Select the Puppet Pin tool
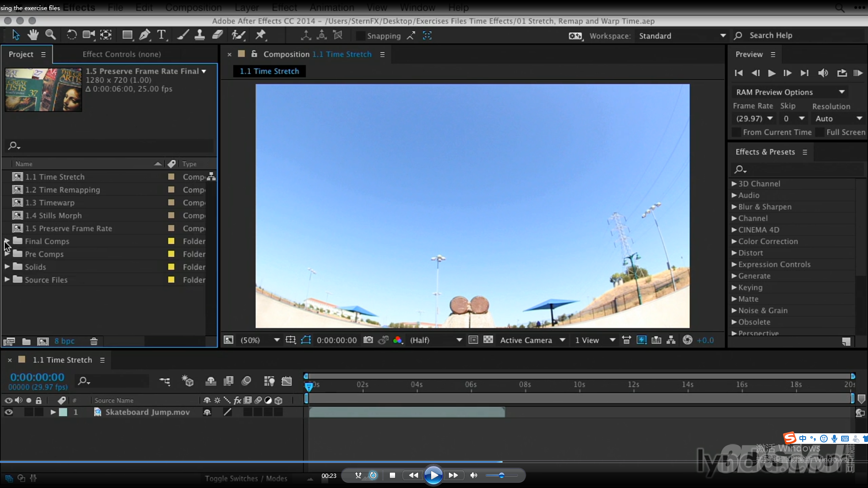 point(260,35)
